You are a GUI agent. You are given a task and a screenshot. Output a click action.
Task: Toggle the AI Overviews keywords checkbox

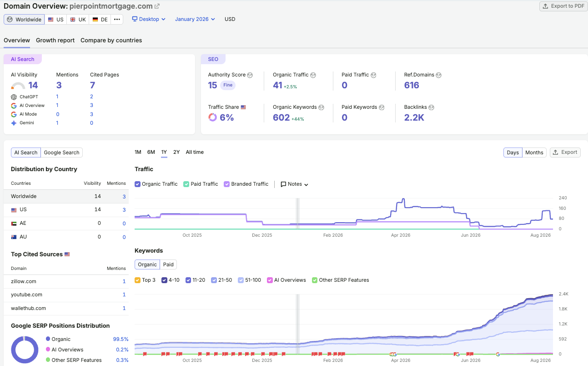tap(270, 280)
